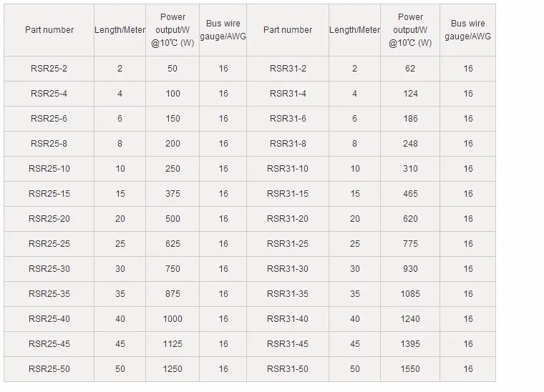This screenshot has height=392, width=544.
Task: Select the 1085 power output value
Action: click(x=411, y=294)
